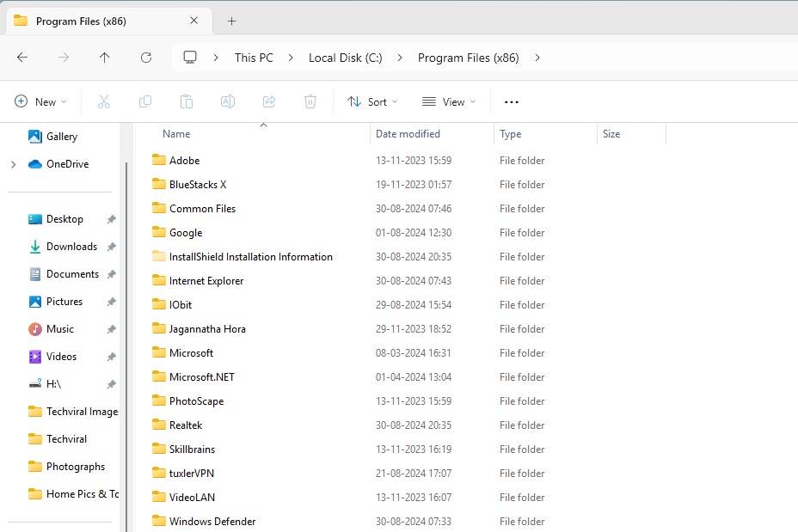The height and width of the screenshot is (532, 798).
Task: Select the Windows Defender folder
Action: pyautogui.click(x=212, y=521)
